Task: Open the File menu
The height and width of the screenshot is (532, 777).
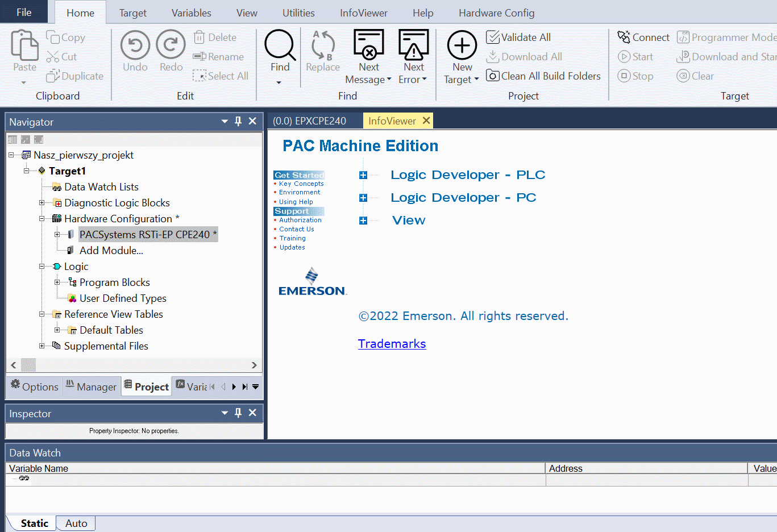Action: (24, 12)
